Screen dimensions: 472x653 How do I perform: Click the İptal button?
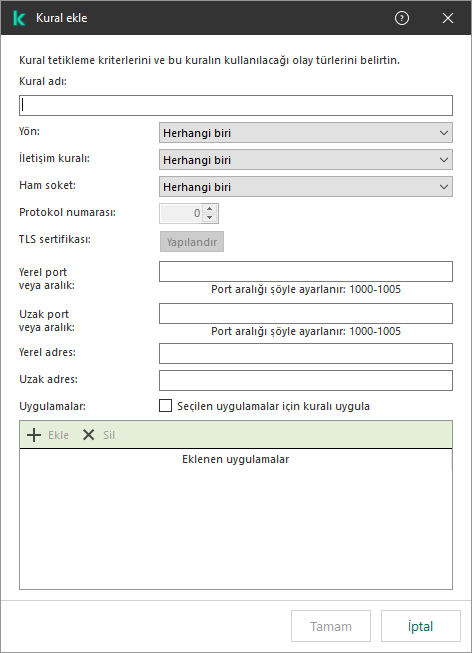pyautogui.click(x=421, y=626)
